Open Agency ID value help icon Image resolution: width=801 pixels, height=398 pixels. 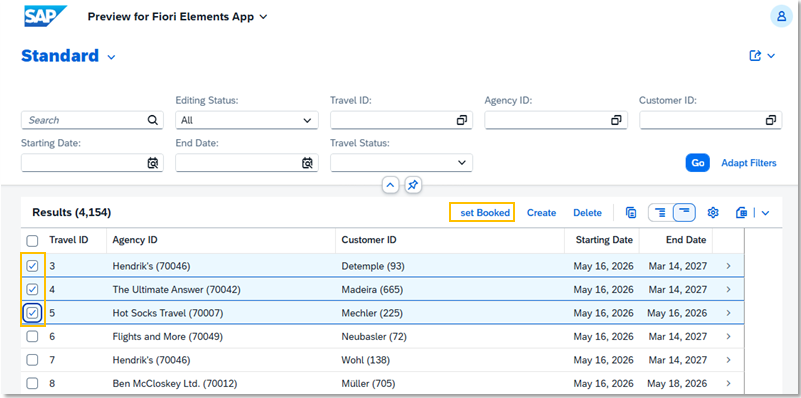(x=617, y=120)
